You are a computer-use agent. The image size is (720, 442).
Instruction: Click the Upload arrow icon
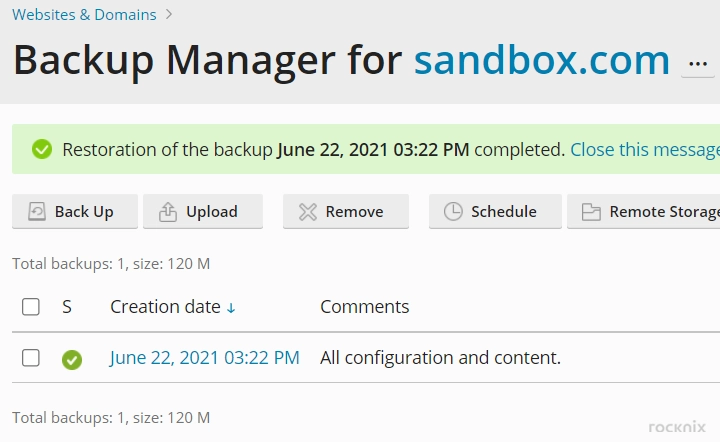[x=168, y=212]
